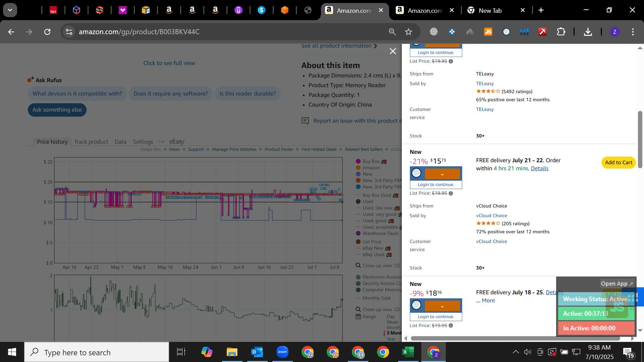The image size is (644, 362).
Task: Click info icon beside TELeasy List Price
Action: 451,61
